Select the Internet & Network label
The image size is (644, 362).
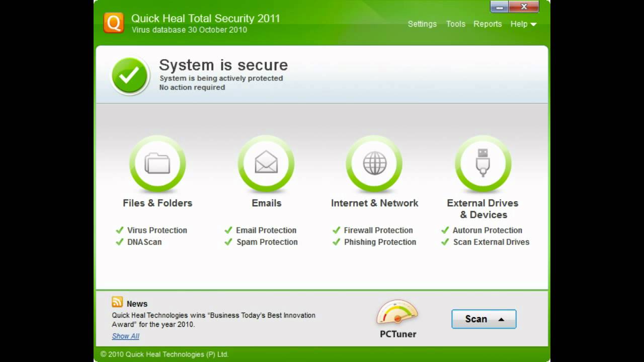pyautogui.click(x=374, y=203)
